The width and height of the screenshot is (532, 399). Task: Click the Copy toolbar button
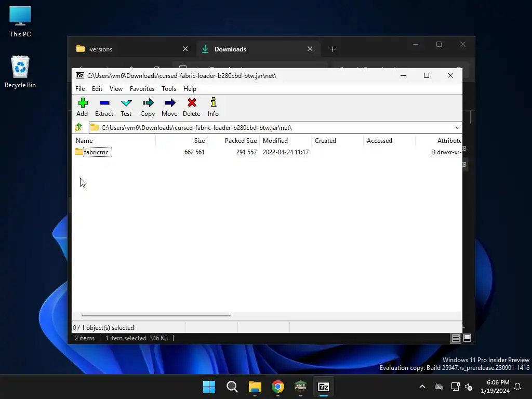tap(148, 107)
